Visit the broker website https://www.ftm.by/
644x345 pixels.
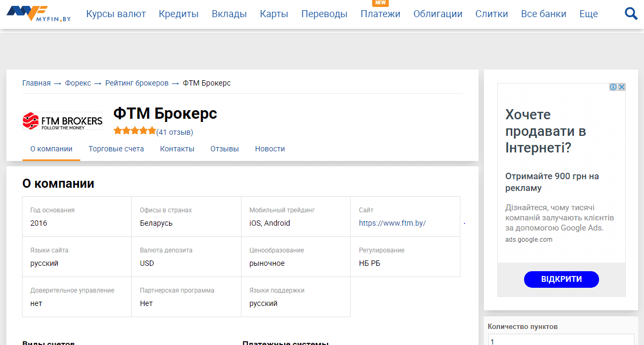[x=392, y=223]
